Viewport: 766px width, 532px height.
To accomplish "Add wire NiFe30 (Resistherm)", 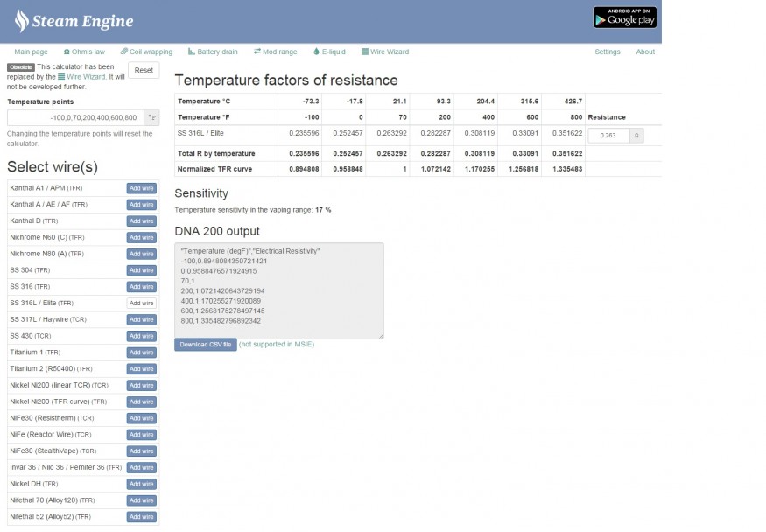I will point(142,418).
